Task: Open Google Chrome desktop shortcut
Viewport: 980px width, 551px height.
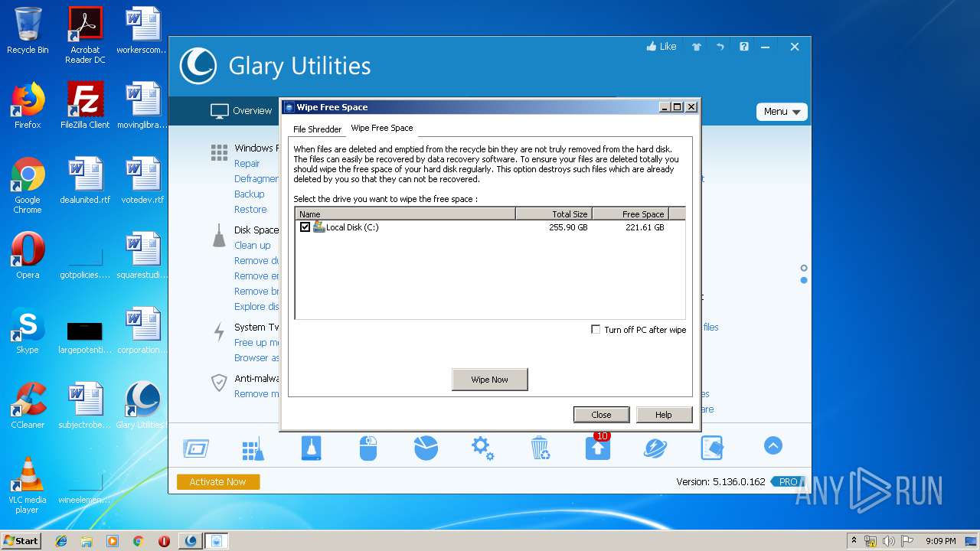Action: pyautogui.click(x=28, y=186)
